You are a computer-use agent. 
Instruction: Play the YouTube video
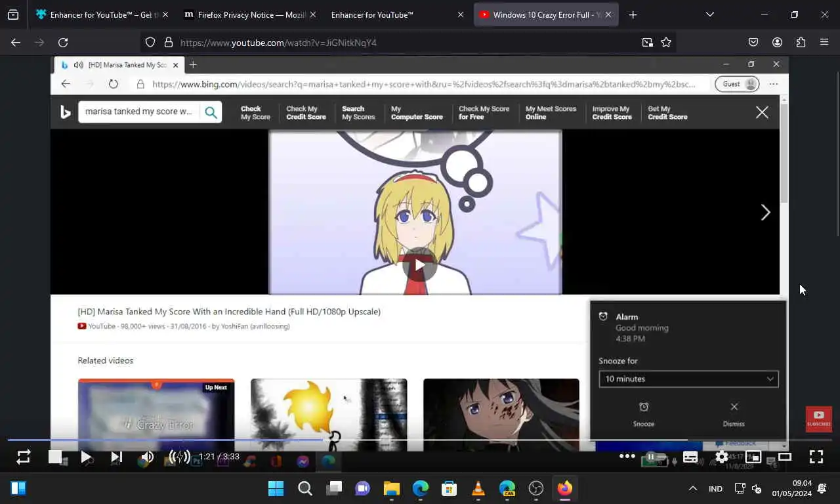pos(86,457)
